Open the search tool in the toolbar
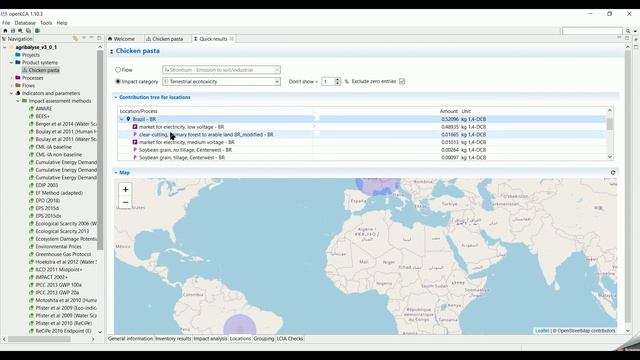The width and height of the screenshot is (640, 360). tap(20, 31)
